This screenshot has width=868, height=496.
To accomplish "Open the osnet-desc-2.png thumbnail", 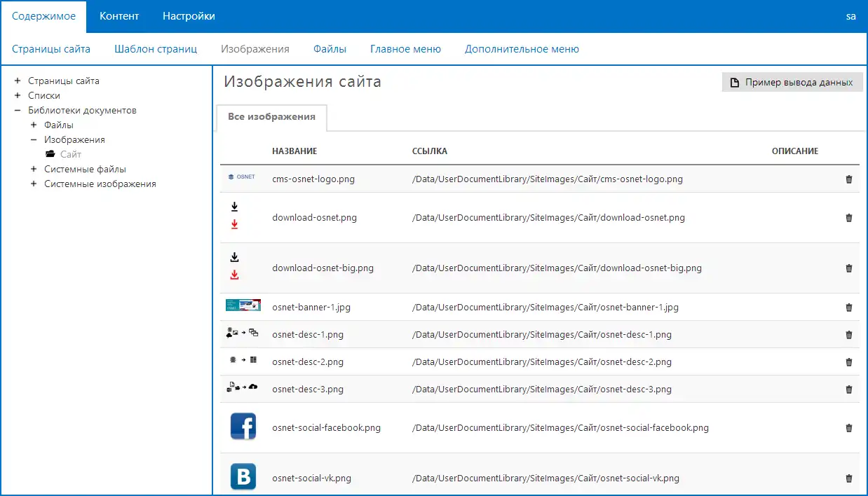I will coord(243,359).
